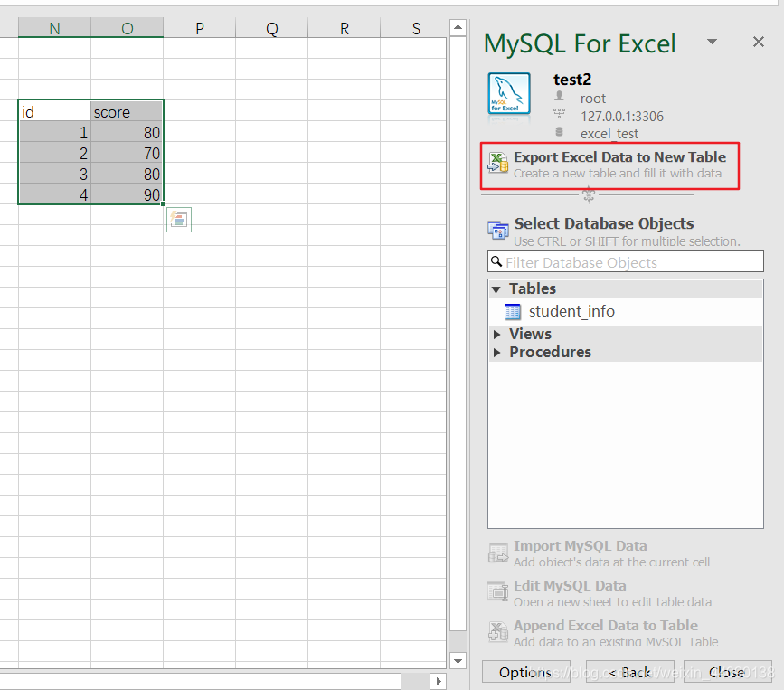
Task: Click the id cell with value 2
Action: pyautogui.click(x=54, y=153)
